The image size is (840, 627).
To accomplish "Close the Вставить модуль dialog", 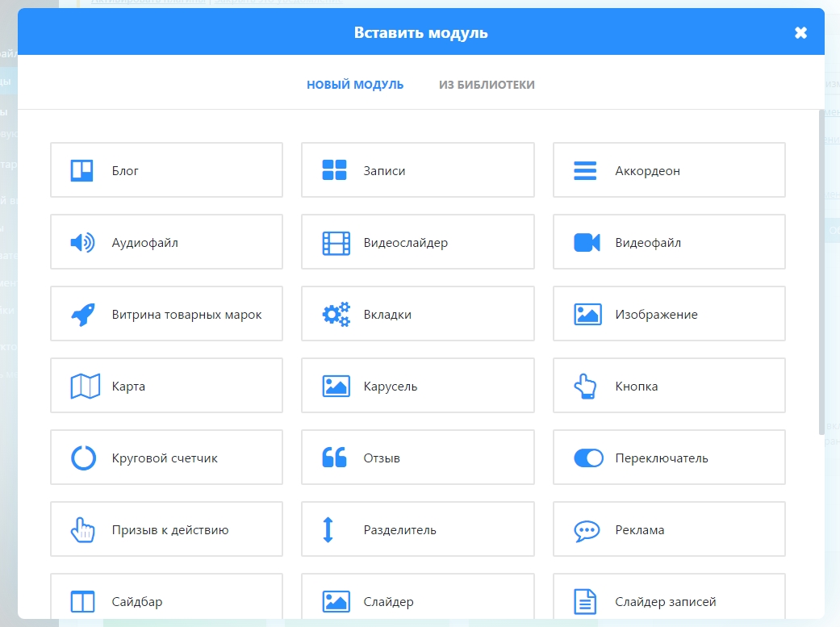I will coord(800,32).
